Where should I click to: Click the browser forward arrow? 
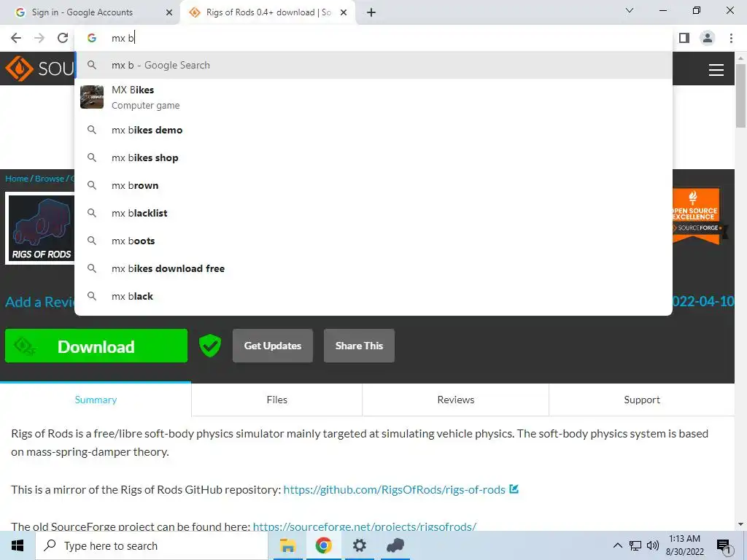point(39,38)
